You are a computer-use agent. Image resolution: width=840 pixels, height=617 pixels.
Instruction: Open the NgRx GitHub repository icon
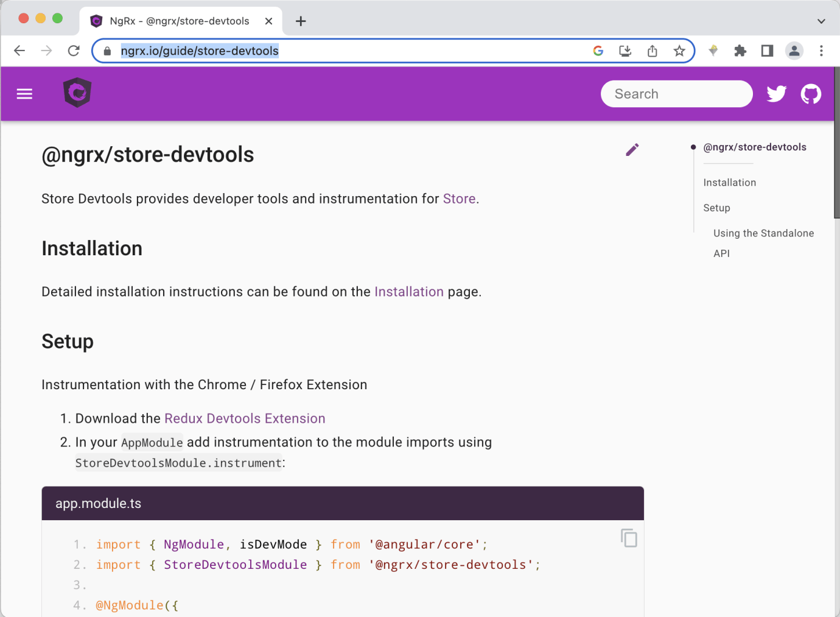[811, 94]
